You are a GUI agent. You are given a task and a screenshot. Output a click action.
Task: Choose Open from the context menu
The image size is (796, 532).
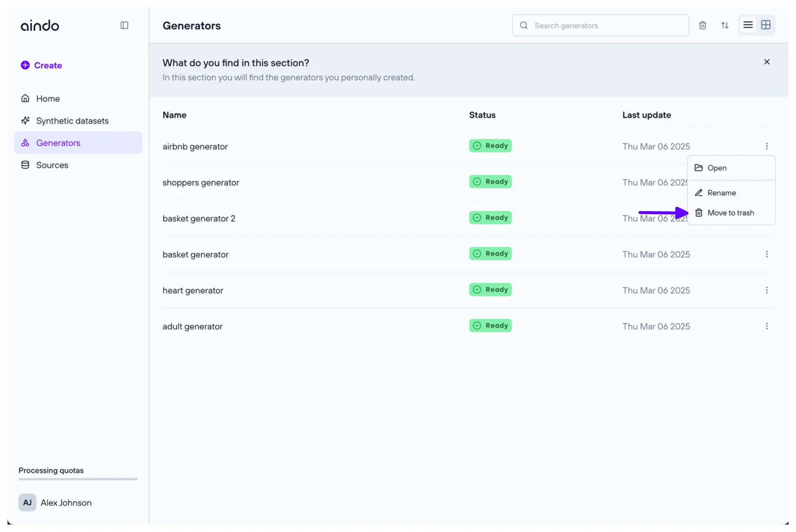click(717, 168)
